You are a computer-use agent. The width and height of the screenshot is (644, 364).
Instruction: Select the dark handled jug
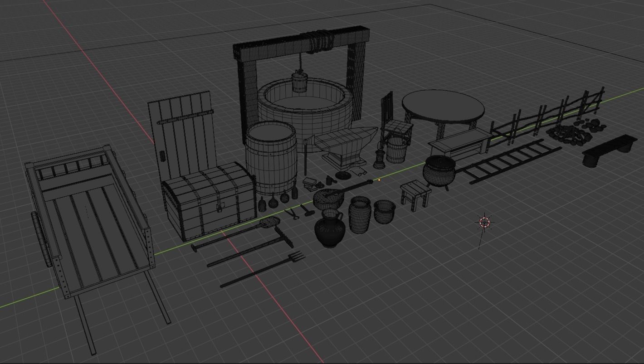coord(330,228)
